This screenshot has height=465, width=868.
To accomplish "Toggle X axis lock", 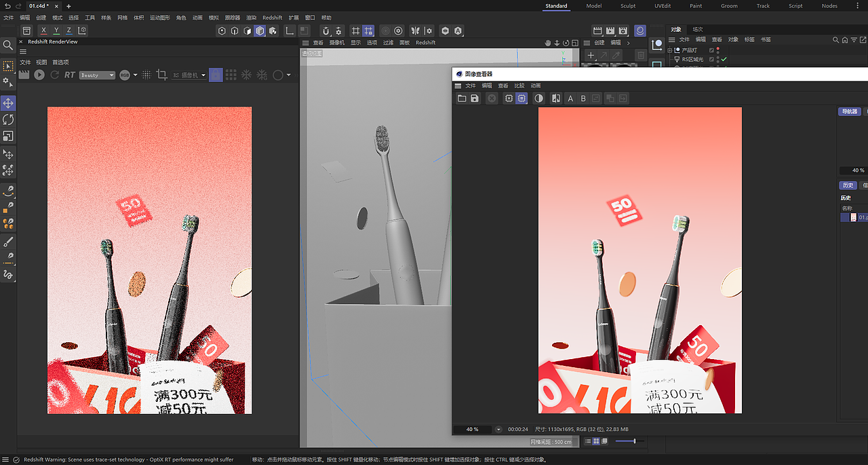I will tap(44, 31).
